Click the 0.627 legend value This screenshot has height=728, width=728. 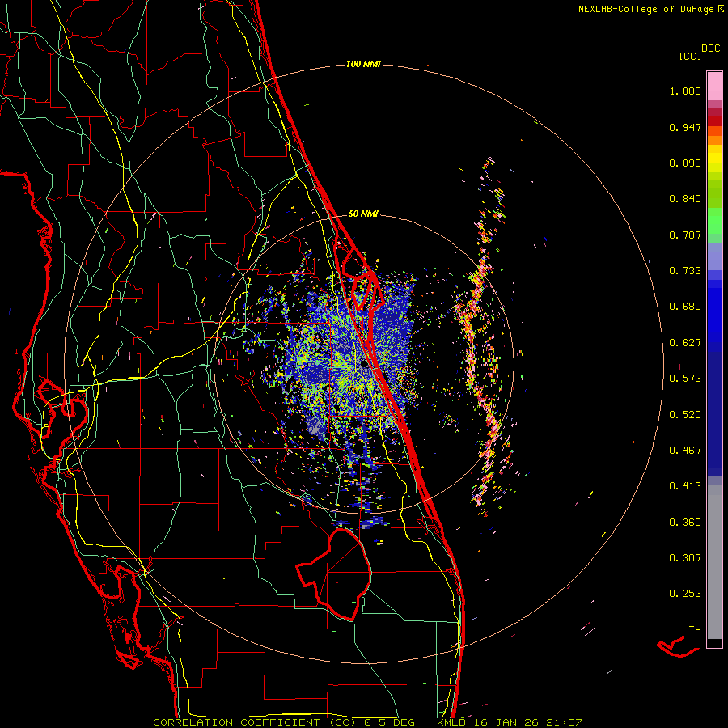tap(685, 343)
